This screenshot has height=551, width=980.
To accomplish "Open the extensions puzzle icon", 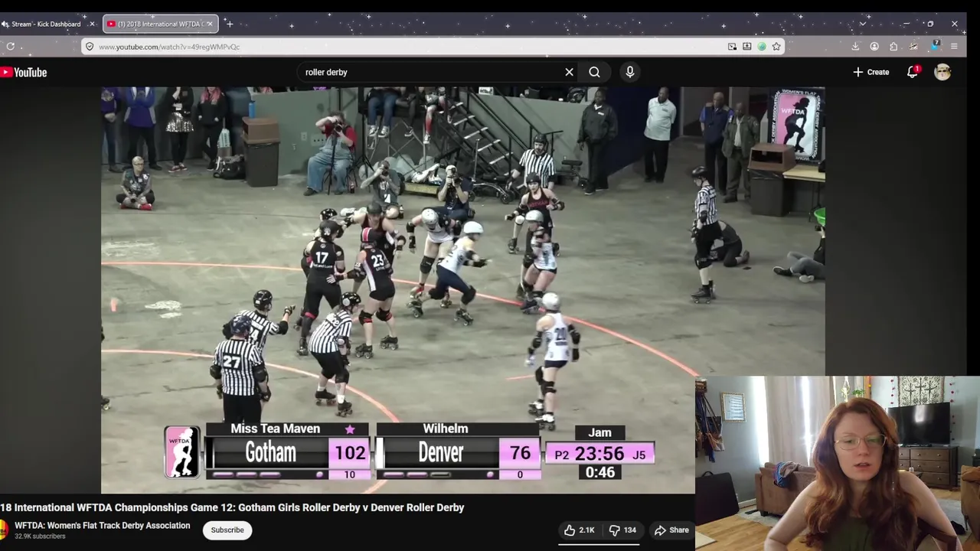I will (893, 46).
